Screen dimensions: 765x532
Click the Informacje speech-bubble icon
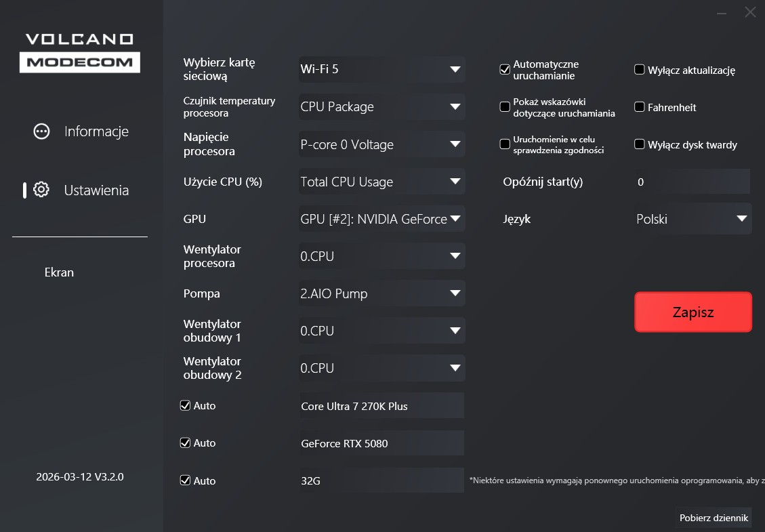coord(41,131)
